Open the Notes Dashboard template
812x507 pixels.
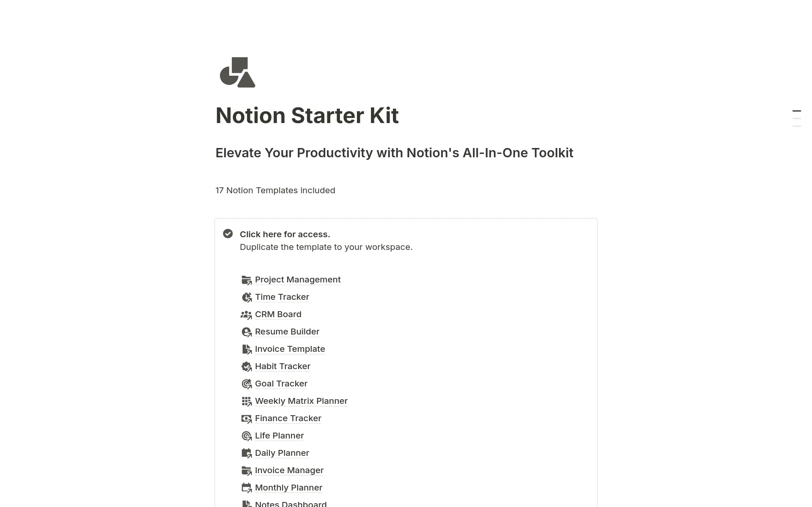tap(290, 503)
